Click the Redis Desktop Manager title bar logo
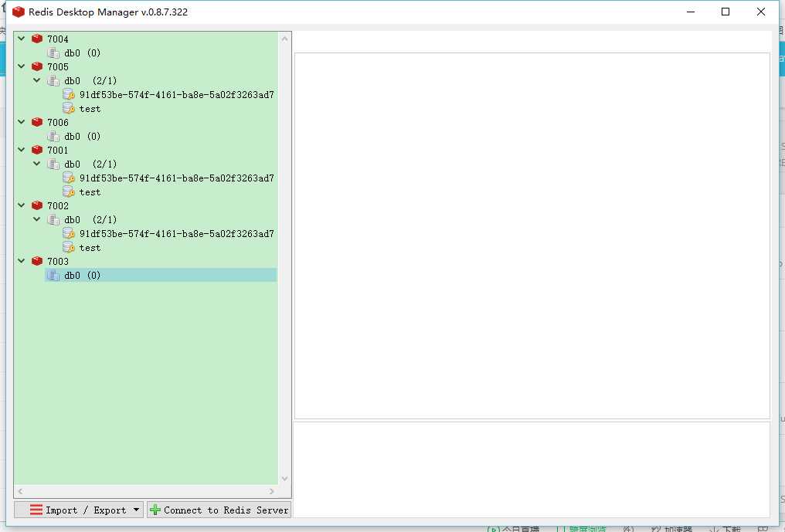This screenshot has width=785, height=532. 19,12
